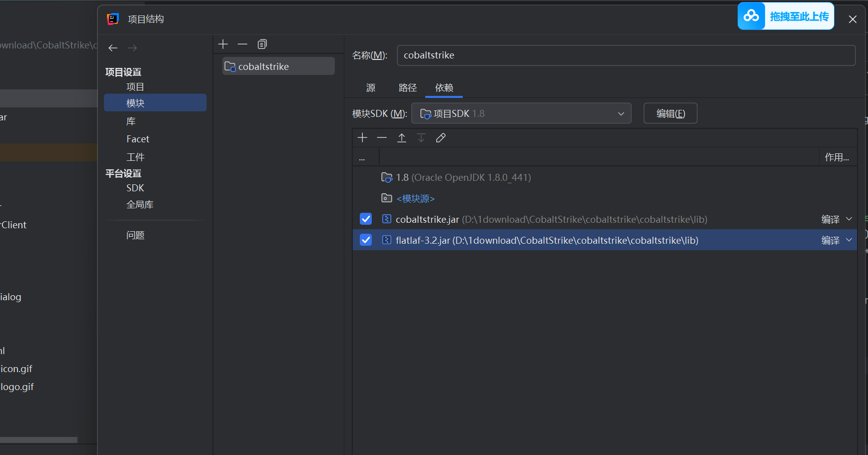Open scope dropdown for flatlaf-3.2.jar
868x455 pixels.
tap(849, 240)
